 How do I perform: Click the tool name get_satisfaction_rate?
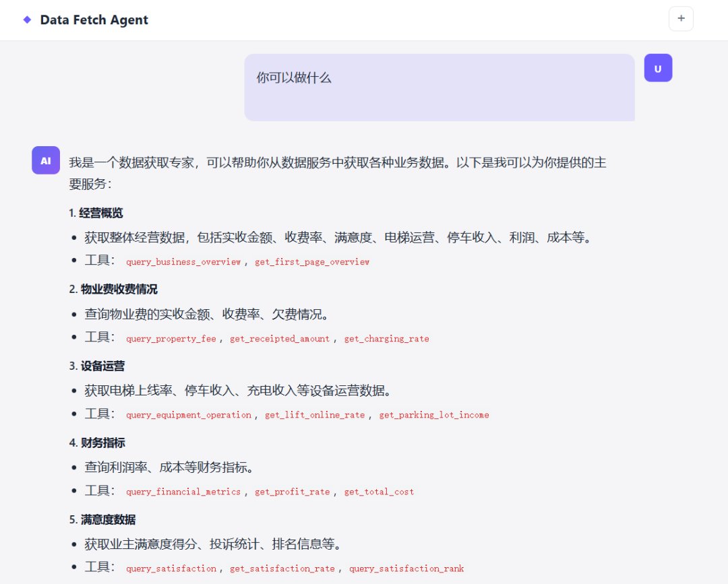[x=282, y=569]
